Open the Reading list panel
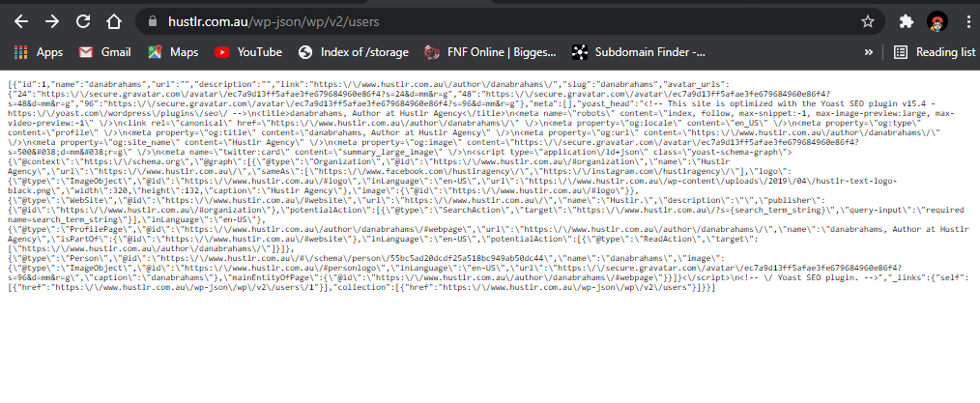The height and width of the screenshot is (403, 980). 933,52
